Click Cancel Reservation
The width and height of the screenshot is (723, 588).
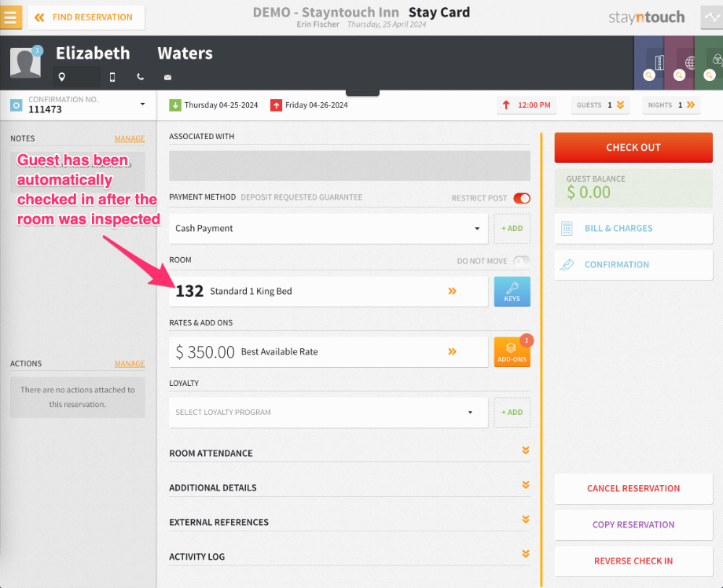click(x=633, y=488)
